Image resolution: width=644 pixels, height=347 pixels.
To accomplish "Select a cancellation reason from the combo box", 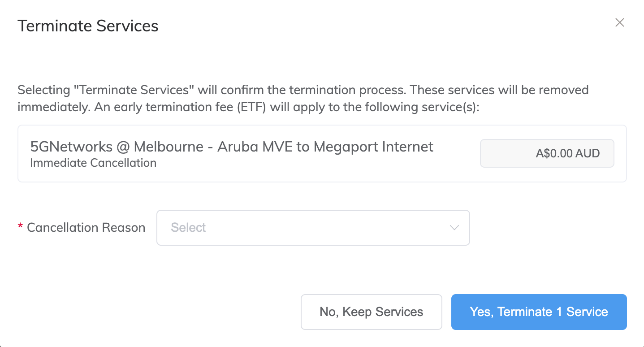I will coord(313,227).
